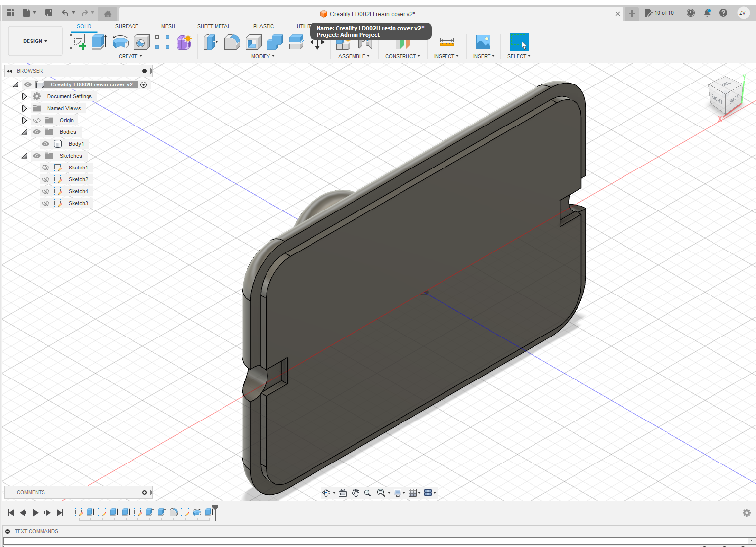Open the Job Status clock icon

[x=691, y=13]
